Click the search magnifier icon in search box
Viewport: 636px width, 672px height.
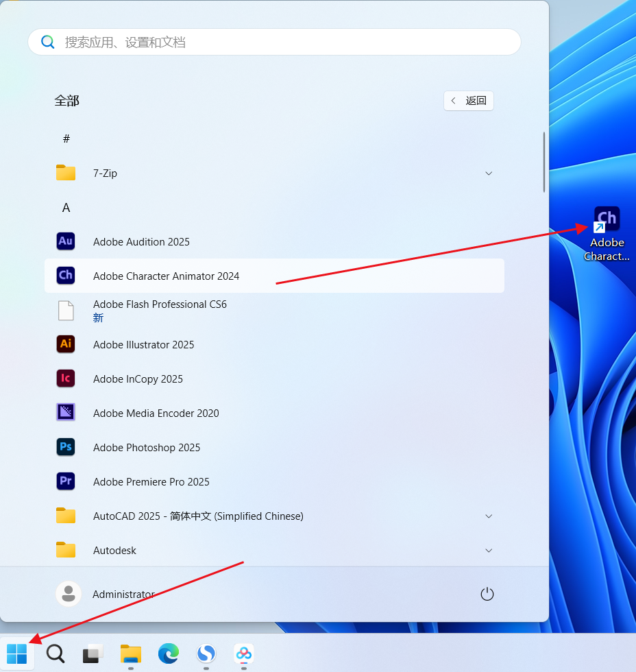[47, 42]
